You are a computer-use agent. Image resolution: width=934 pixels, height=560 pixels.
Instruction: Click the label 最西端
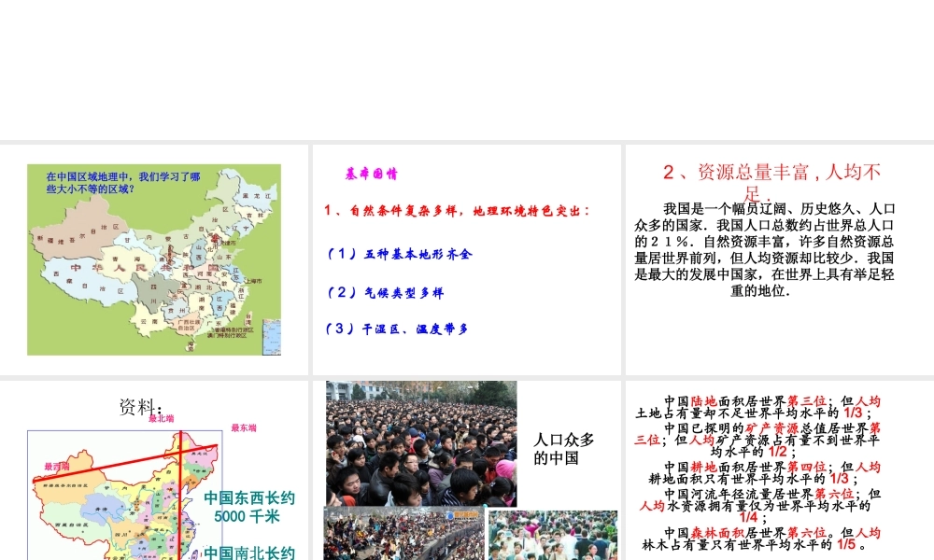pyautogui.click(x=57, y=467)
